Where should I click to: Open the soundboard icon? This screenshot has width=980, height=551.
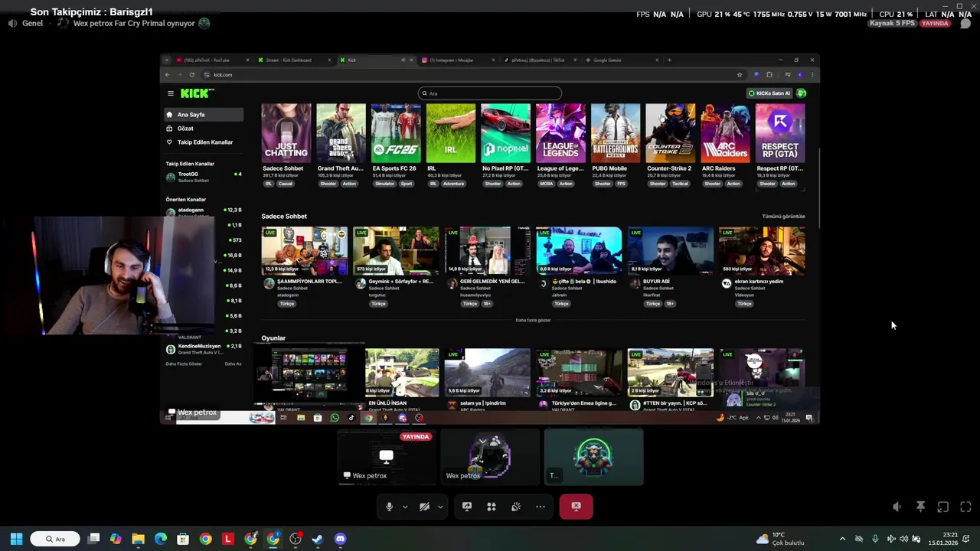tap(516, 507)
